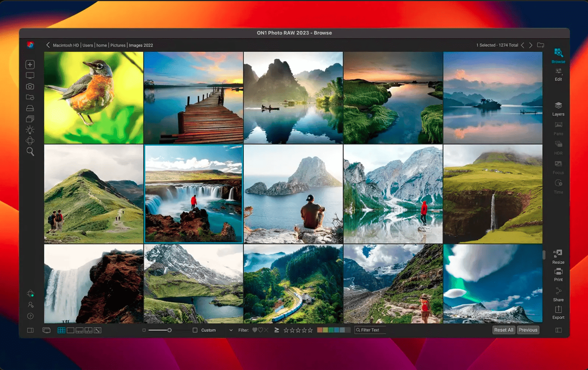This screenshot has height=370, width=588.
Task: Navigate to Macintosh HD in the path
Action: click(66, 45)
